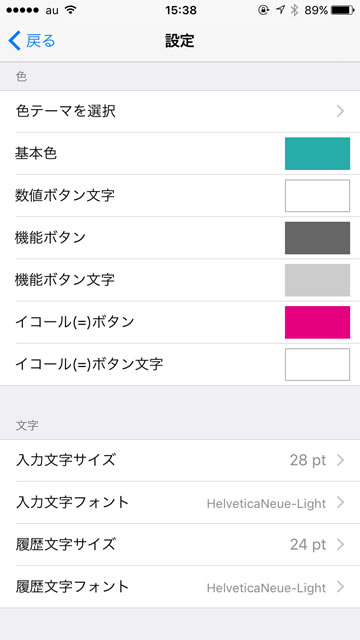This screenshot has width=360, height=640.
Task: Pick the teal 基本色 swatch
Action: [317, 153]
